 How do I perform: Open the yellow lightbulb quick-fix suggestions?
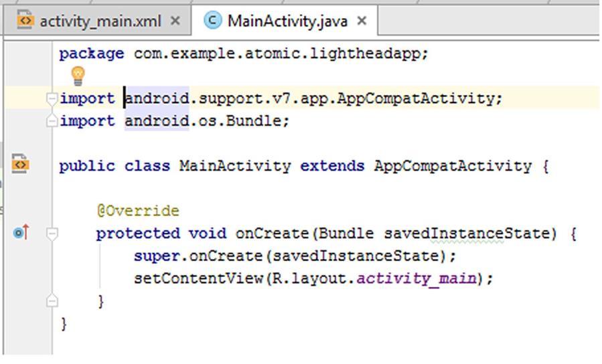tap(78, 76)
